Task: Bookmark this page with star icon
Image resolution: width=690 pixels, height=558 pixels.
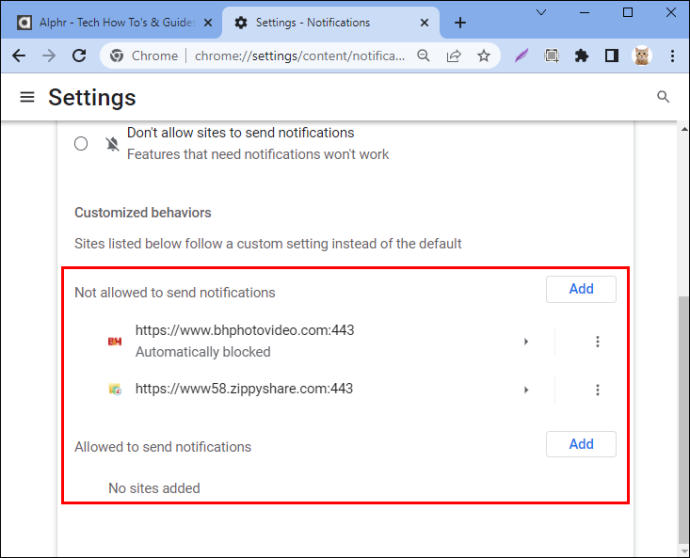Action: tap(484, 56)
